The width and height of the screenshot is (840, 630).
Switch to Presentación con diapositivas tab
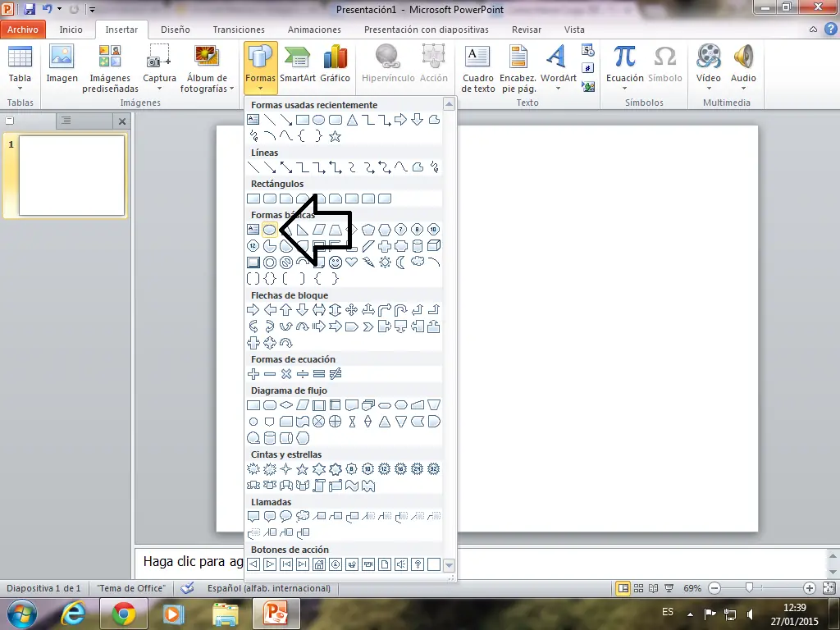pyautogui.click(x=426, y=30)
